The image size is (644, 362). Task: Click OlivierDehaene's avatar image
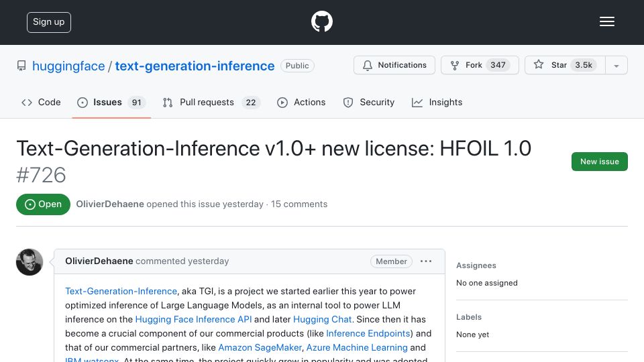click(30, 262)
